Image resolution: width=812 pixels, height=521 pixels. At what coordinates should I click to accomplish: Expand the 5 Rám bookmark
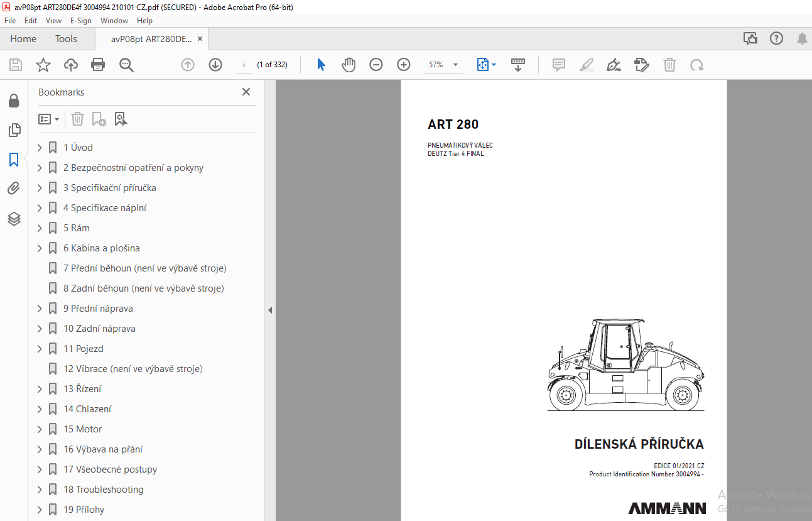[40, 228]
